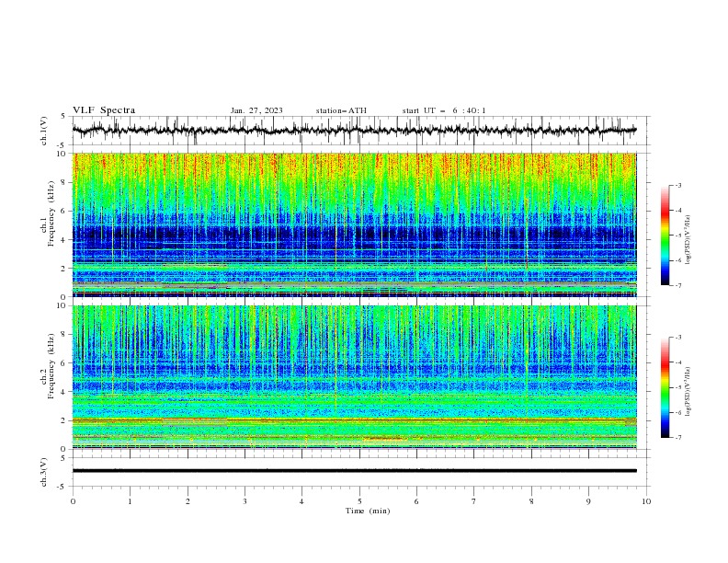Click the ch.1 spectrogram panel
The height and width of the screenshot is (563, 728).
click(354, 224)
